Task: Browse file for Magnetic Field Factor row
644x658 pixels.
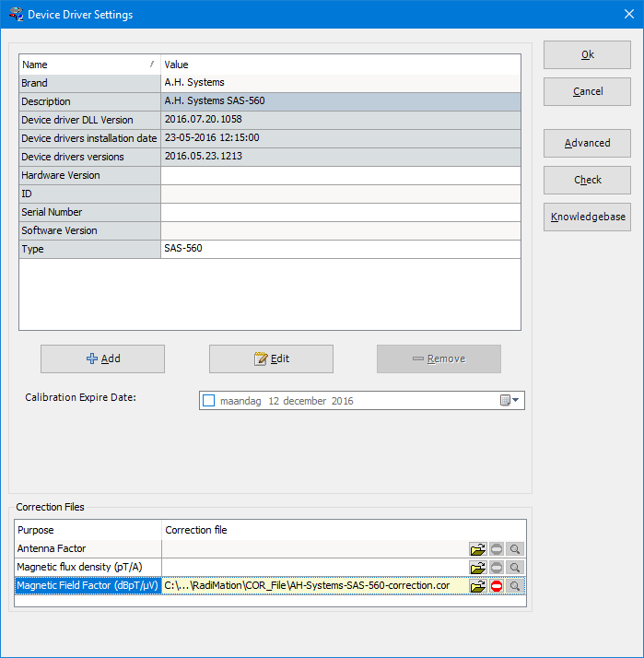Action: click(x=478, y=586)
